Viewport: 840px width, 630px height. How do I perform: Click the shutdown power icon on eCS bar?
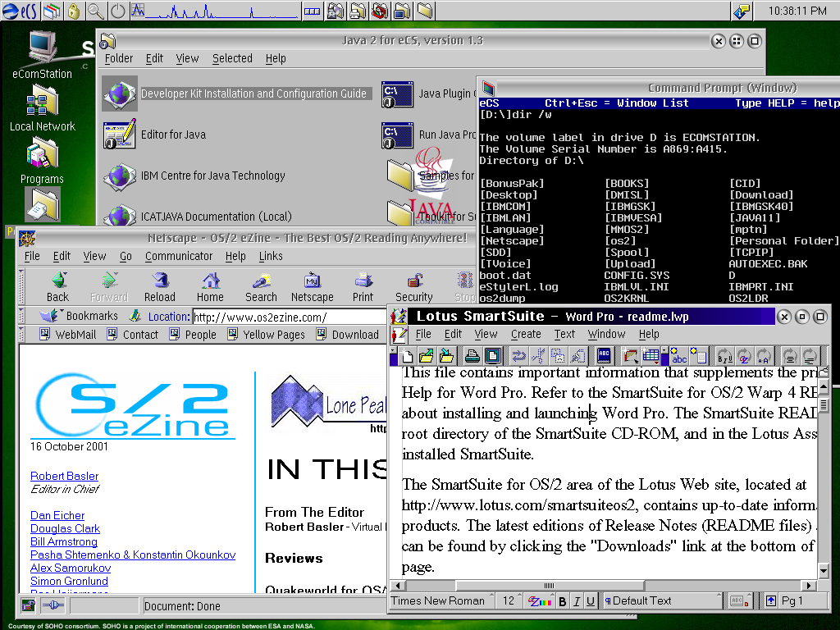pos(117,11)
